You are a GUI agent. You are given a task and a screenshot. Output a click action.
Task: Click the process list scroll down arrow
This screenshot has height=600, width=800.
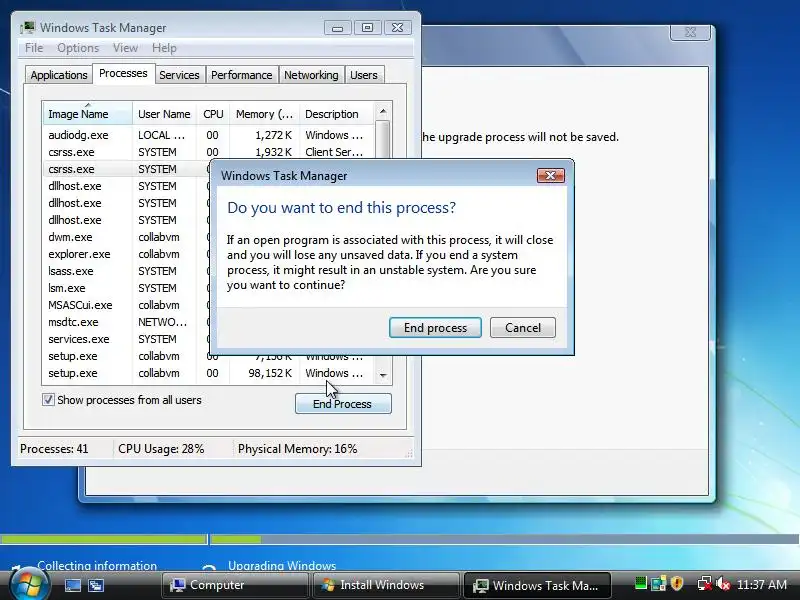[x=383, y=375]
